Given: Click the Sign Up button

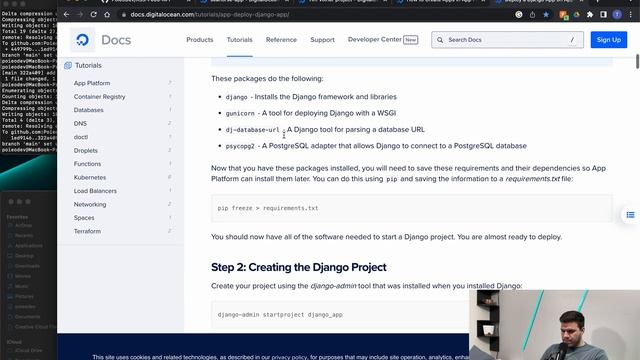Looking at the screenshot, I should click(x=609, y=40).
